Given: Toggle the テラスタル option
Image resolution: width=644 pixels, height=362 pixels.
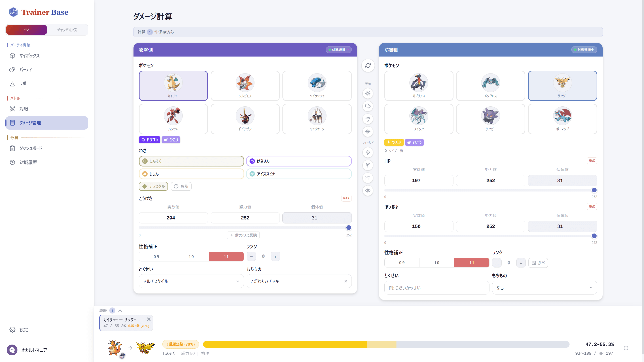Looking at the screenshot, I should 153,186.
